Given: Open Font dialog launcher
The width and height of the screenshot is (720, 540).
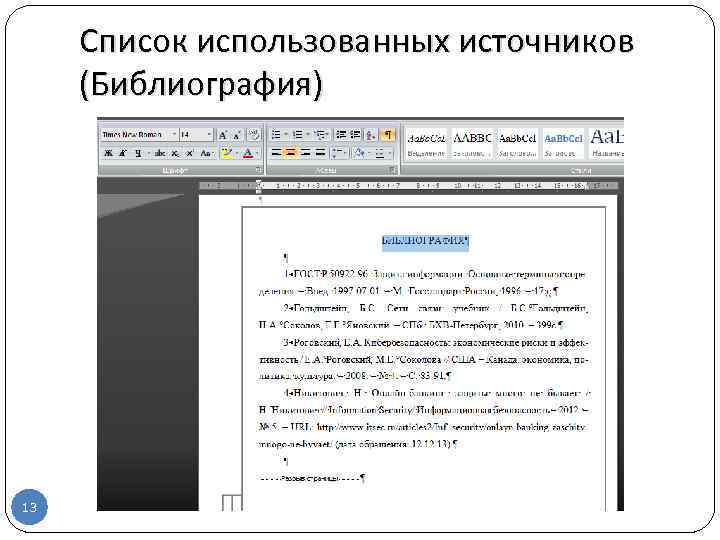Looking at the screenshot, I should point(259,170).
